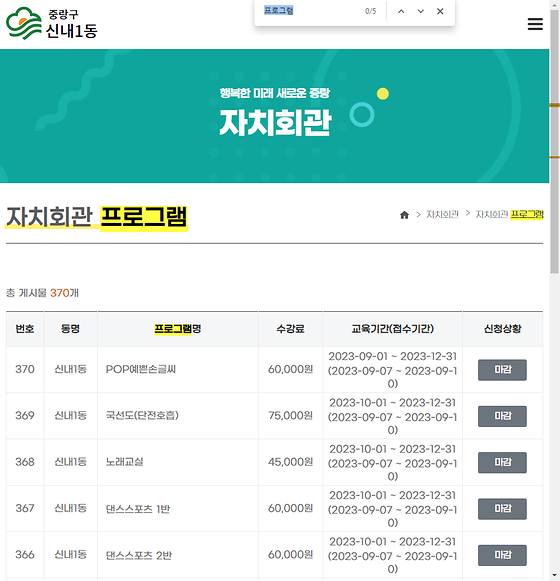Click the 교육기간(접수기간) column header
This screenshot has height=581, width=560.
[x=392, y=329]
